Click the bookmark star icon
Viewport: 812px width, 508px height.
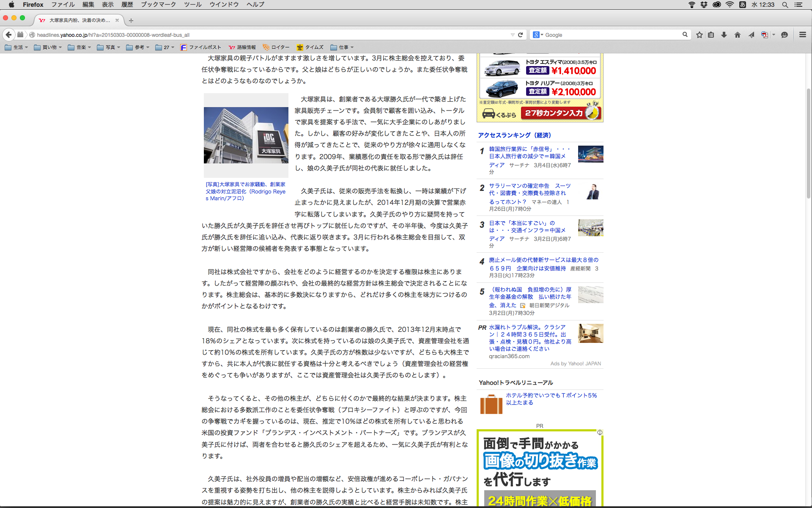[700, 35]
